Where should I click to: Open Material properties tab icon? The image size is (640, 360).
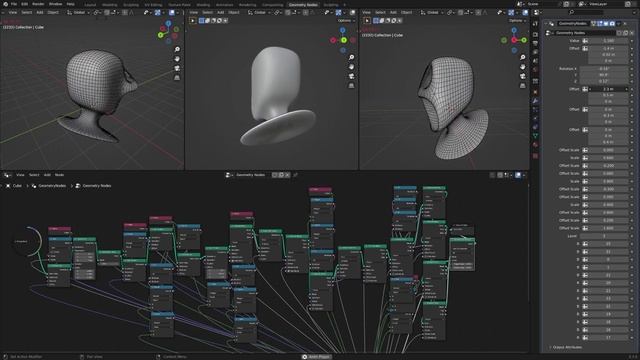[x=536, y=145]
